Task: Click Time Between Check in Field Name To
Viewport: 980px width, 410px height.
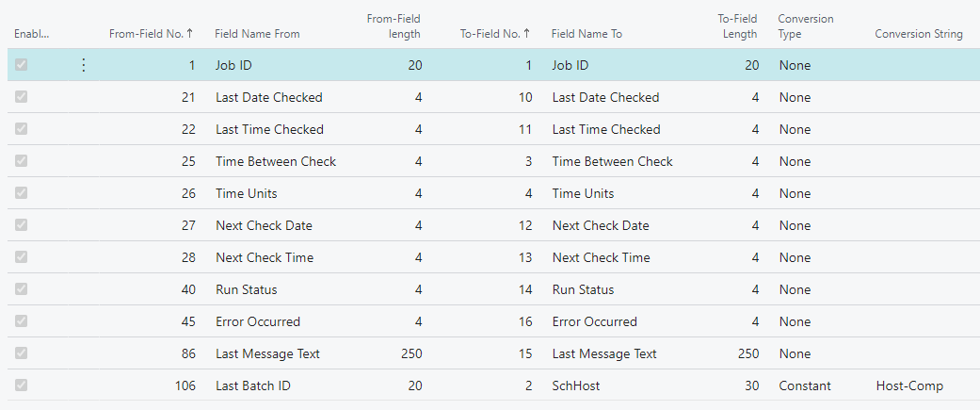Action: (x=612, y=161)
